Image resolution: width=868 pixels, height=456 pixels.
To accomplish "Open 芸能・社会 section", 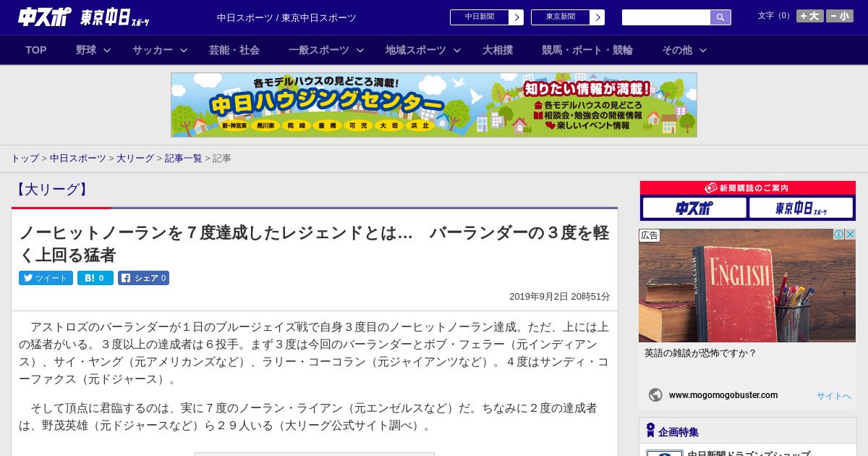I will coord(234,50).
